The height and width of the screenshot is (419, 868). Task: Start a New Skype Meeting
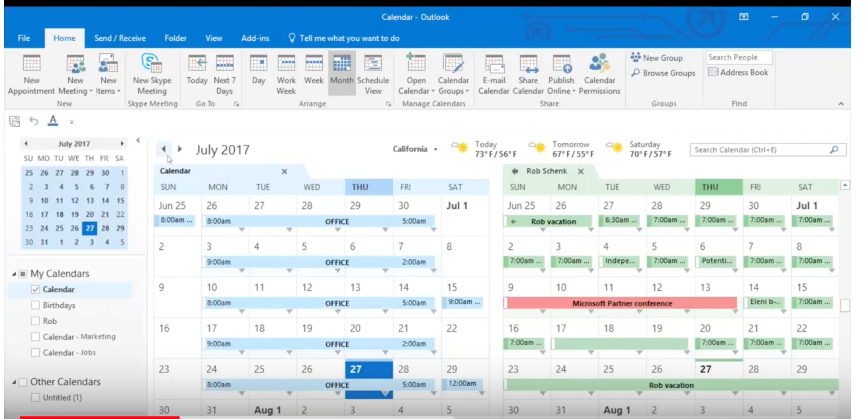[152, 75]
